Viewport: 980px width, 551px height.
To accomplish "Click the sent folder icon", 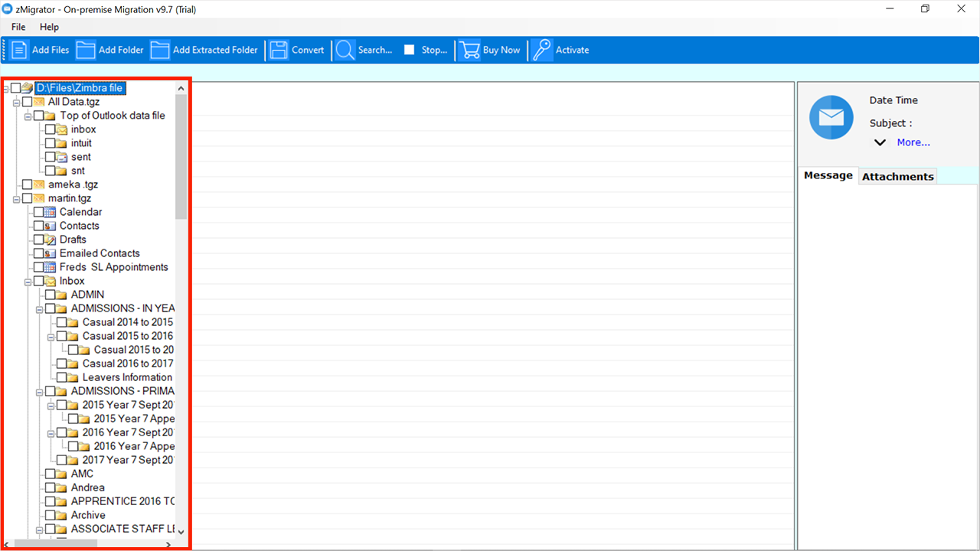I will pos(62,157).
